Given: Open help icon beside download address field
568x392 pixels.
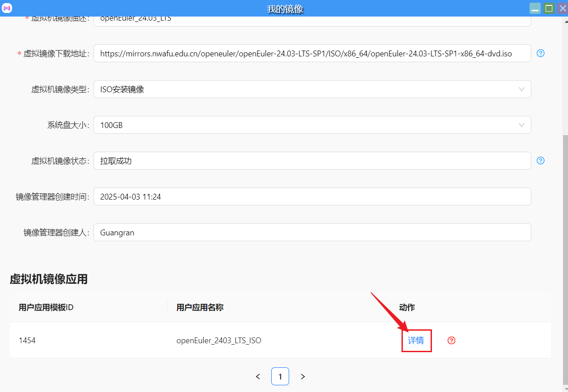Looking at the screenshot, I should tap(541, 53).
